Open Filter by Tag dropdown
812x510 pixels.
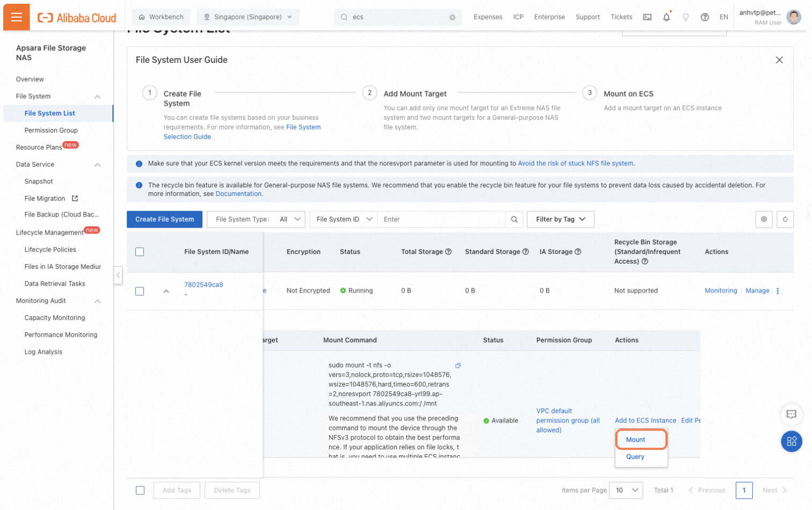(x=561, y=219)
